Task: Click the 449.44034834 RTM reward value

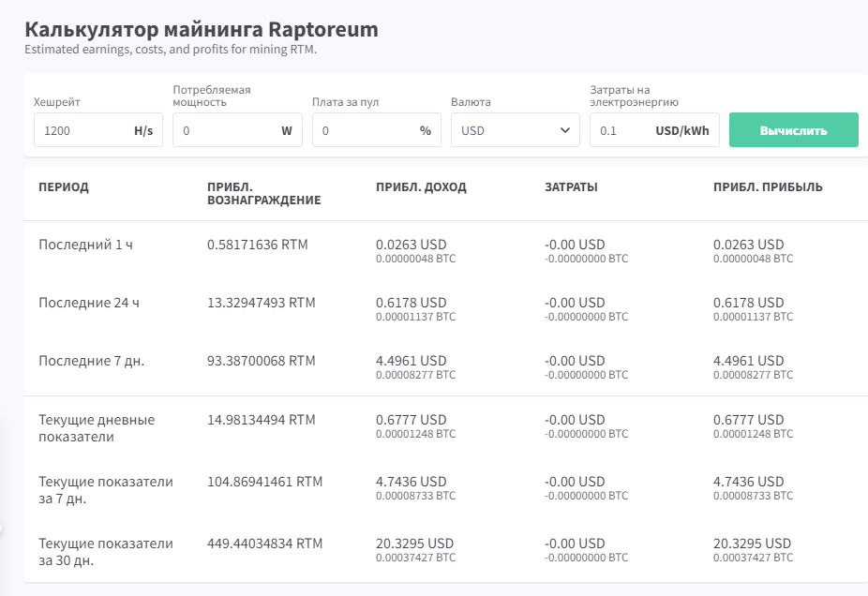Action: pyautogui.click(x=264, y=544)
